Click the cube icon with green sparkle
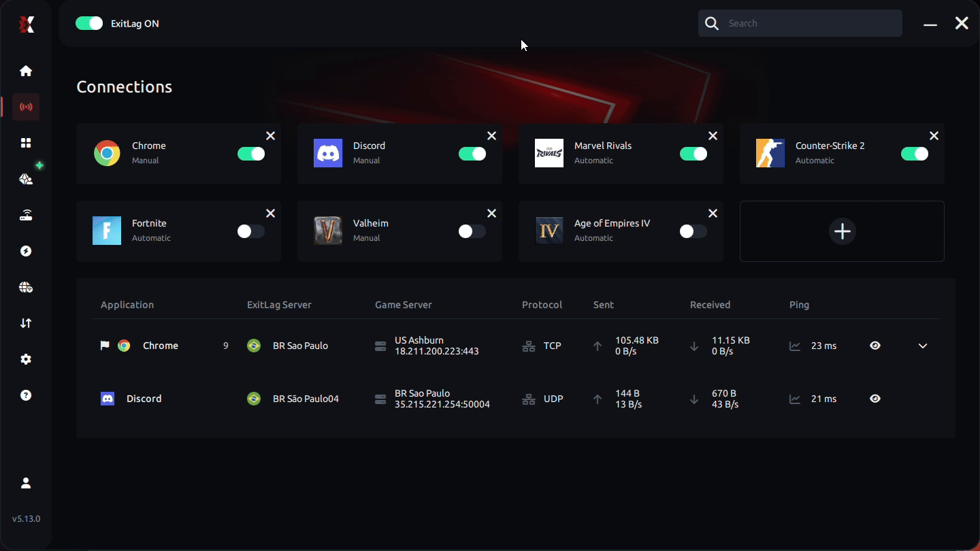Image resolution: width=980 pixels, height=551 pixels. coord(26,179)
